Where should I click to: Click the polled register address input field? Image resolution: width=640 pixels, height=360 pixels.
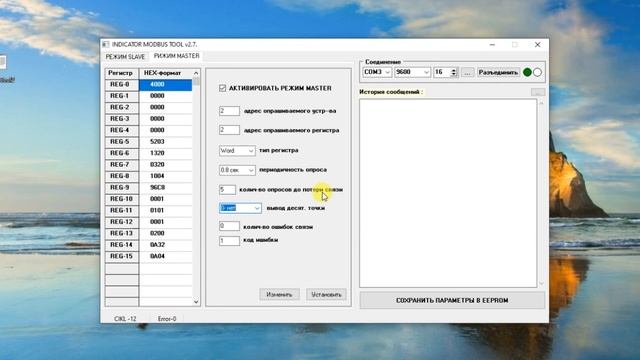pos(229,130)
